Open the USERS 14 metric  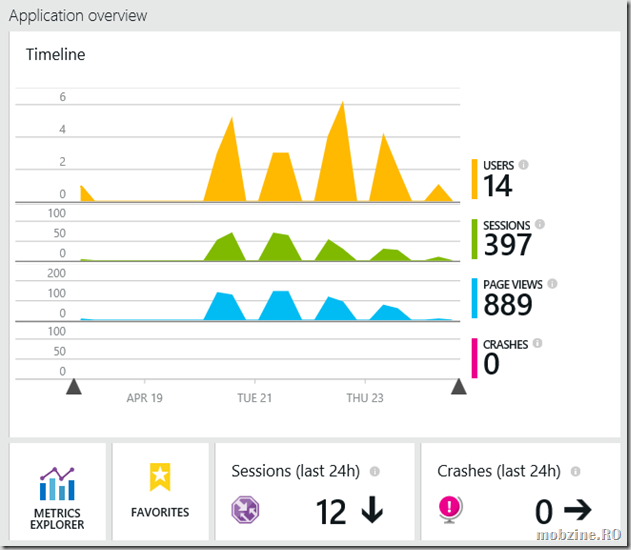pyautogui.click(x=498, y=186)
